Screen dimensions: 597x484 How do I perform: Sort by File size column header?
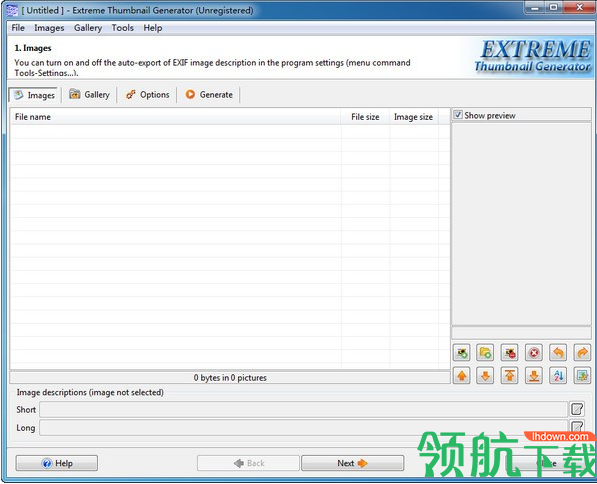365,117
